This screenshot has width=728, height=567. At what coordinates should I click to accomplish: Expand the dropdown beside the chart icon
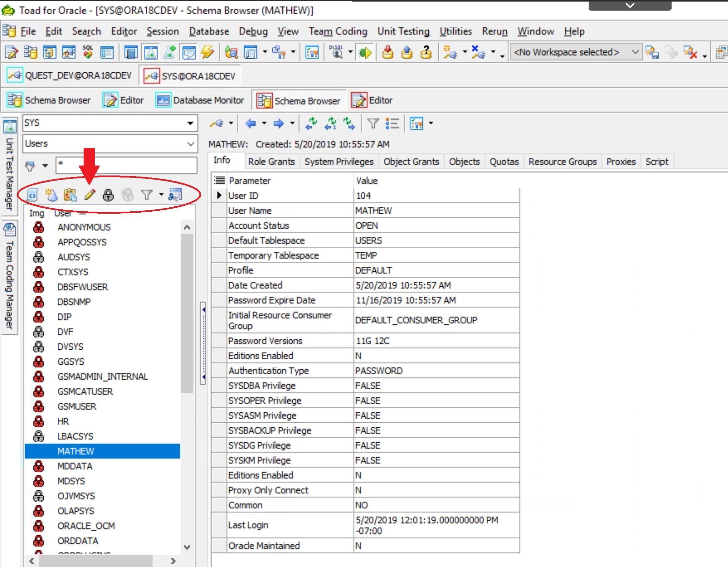coord(431,124)
